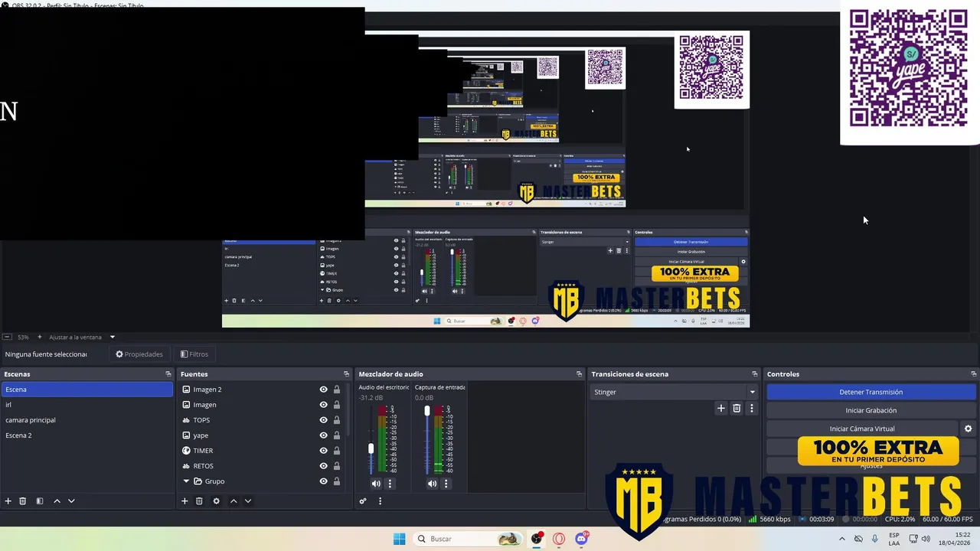Click the taskbar Buscar search box
The width and height of the screenshot is (980, 551).
tap(469, 539)
